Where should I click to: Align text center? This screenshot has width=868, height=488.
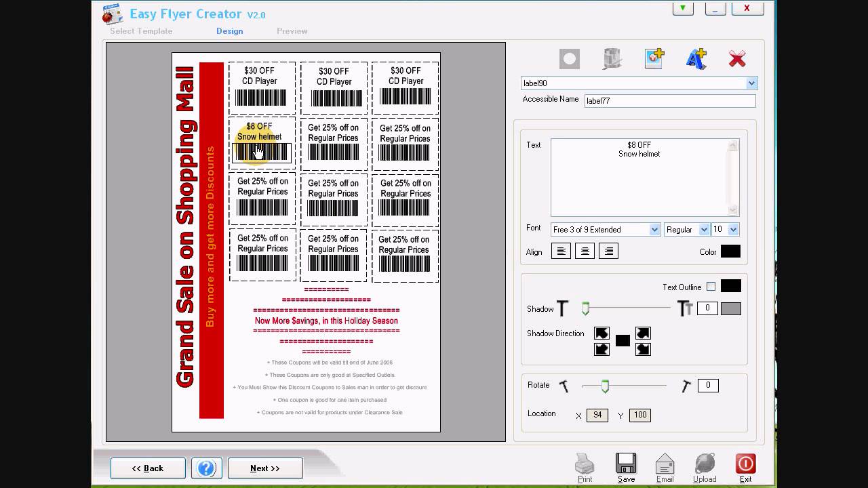click(585, 251)
